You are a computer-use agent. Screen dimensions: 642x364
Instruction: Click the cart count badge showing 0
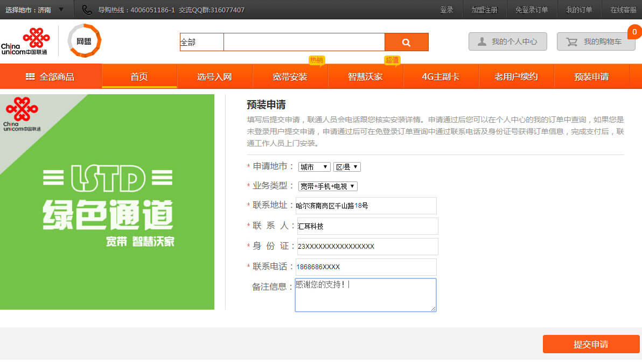pyautogui.click(x=634, y=32)
